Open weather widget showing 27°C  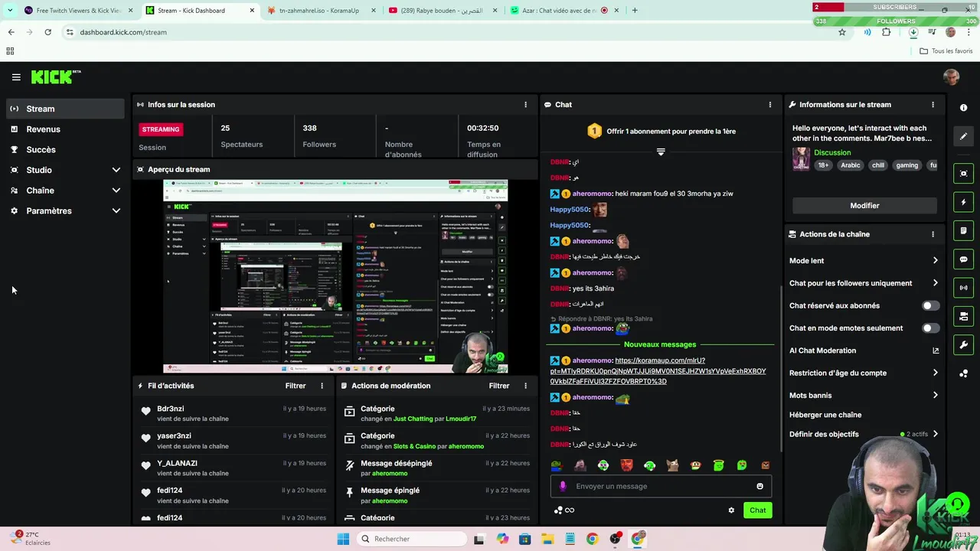pyautogui.click(x=32, y=539)
